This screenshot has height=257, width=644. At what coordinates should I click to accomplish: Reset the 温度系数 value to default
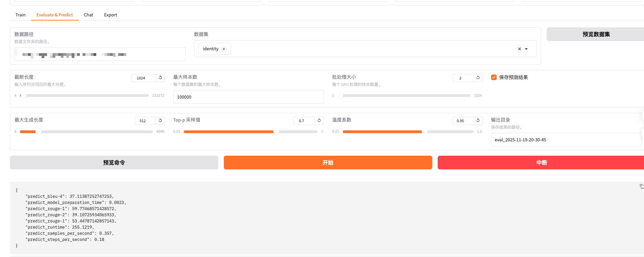coord(478,120)
